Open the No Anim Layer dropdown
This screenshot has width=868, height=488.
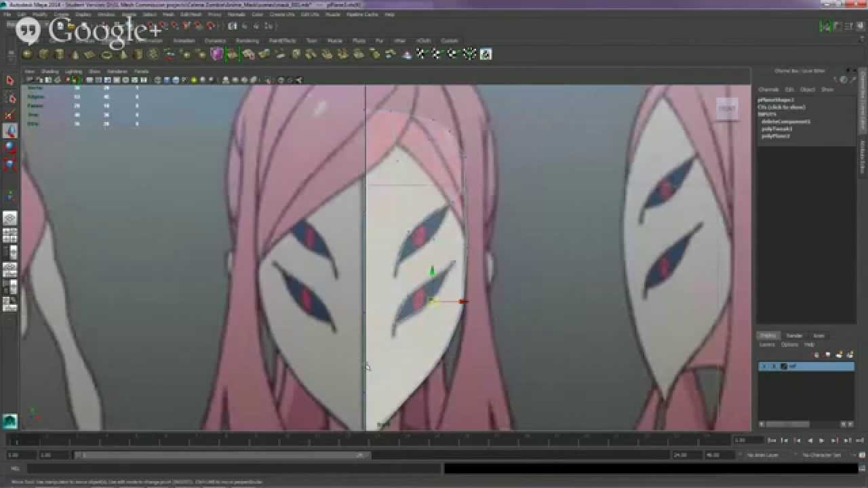coord(764,455)
